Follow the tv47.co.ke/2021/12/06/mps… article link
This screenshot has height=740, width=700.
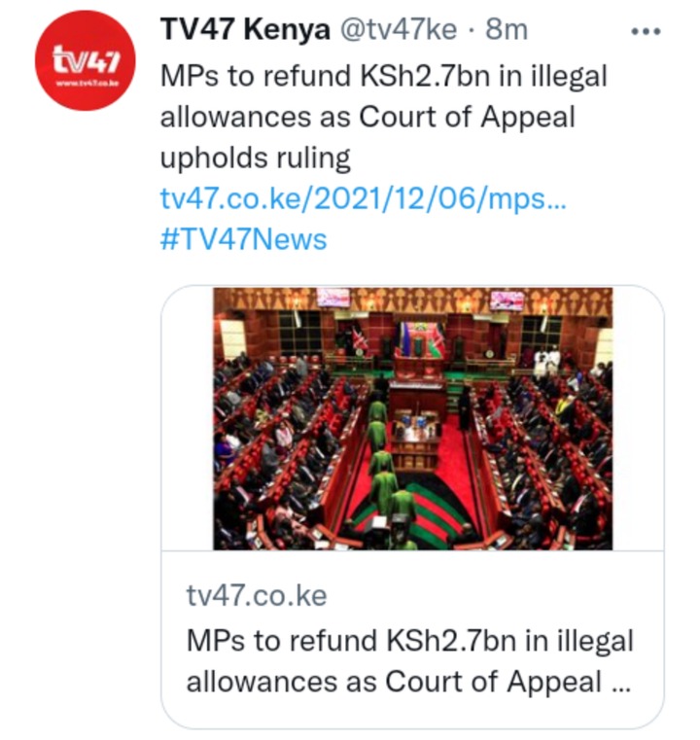363,198
